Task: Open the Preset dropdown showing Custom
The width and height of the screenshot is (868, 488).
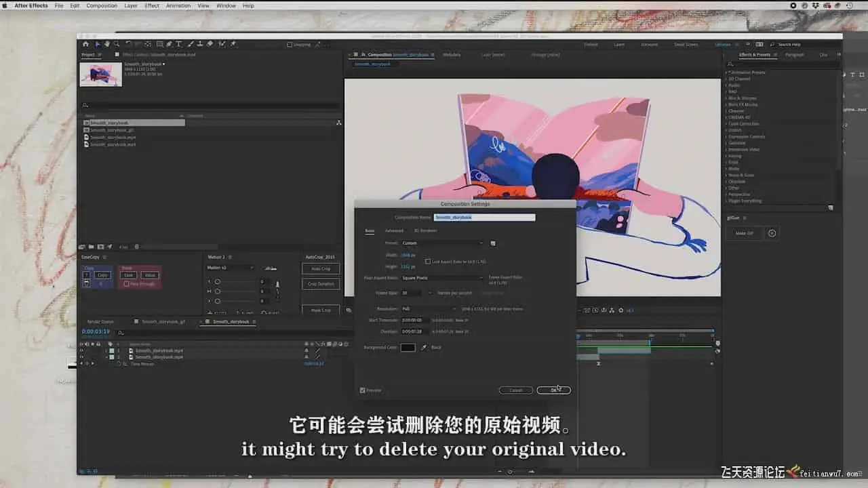Action: pyautogui.click(x=443, y=243)
